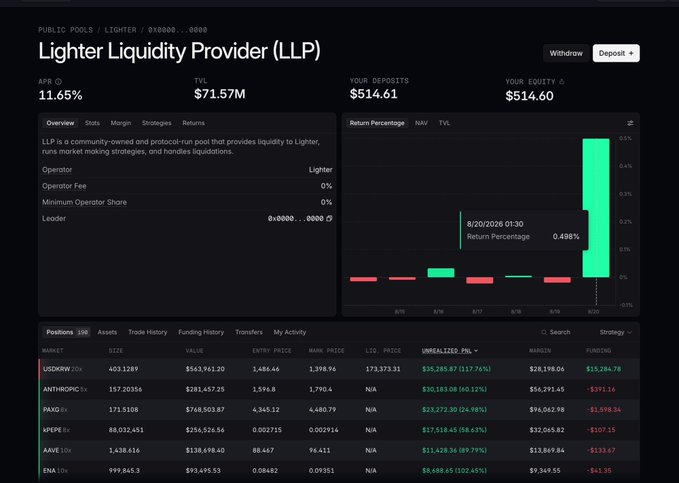Click the TVL $71.57M value
679x483 pixels.
pos(220,94)
